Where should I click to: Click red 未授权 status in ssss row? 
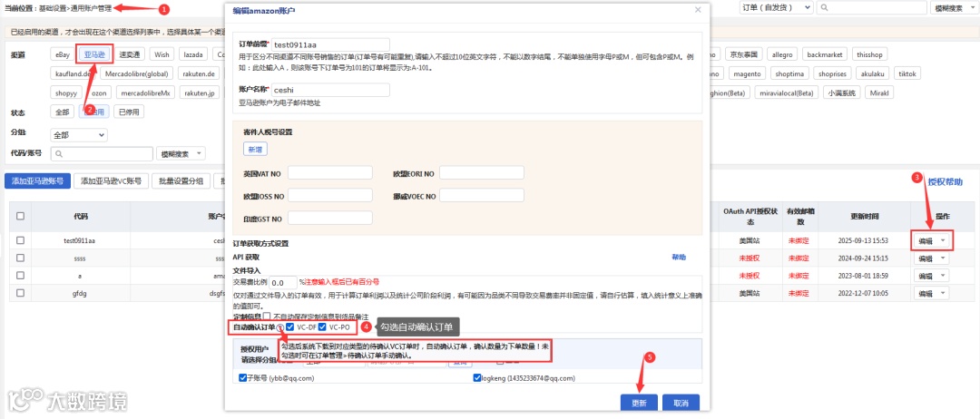click(749, 258)
